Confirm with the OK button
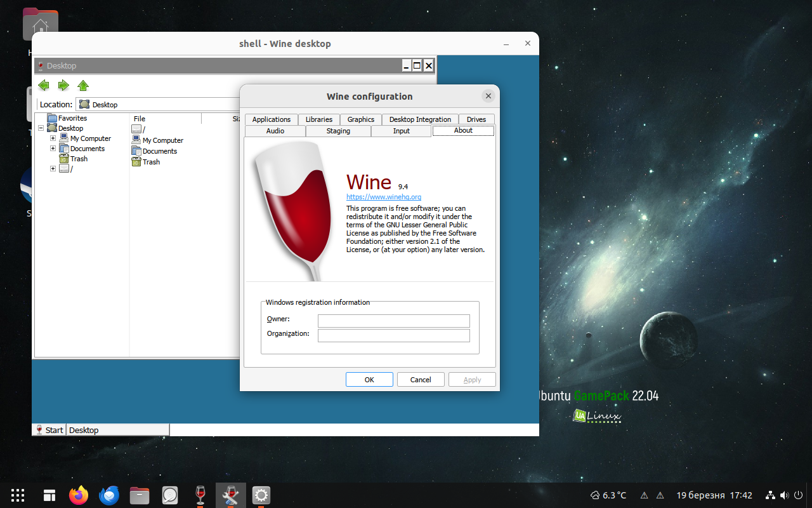Viewport: 812px width, 508px height. (369, 380)
